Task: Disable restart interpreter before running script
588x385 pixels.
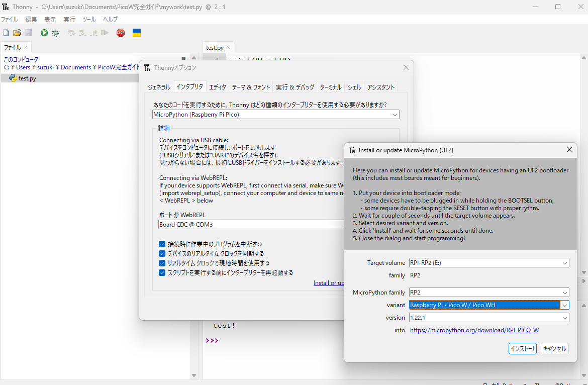Action: click(x=162, y=273)
